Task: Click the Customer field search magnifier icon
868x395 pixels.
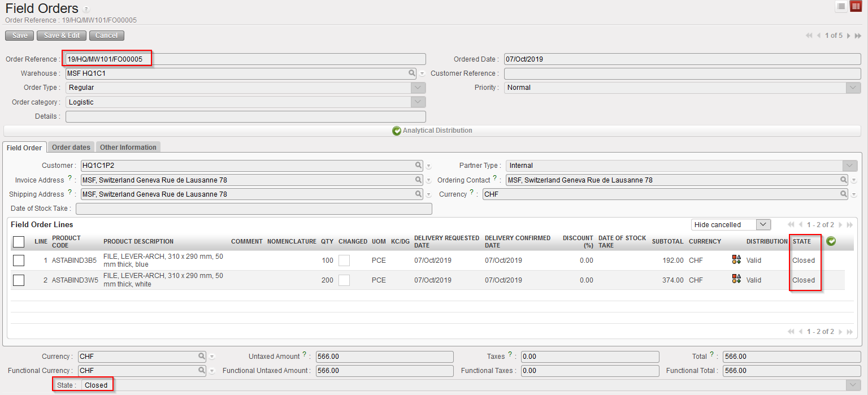Action: click(x=419, y=166)
